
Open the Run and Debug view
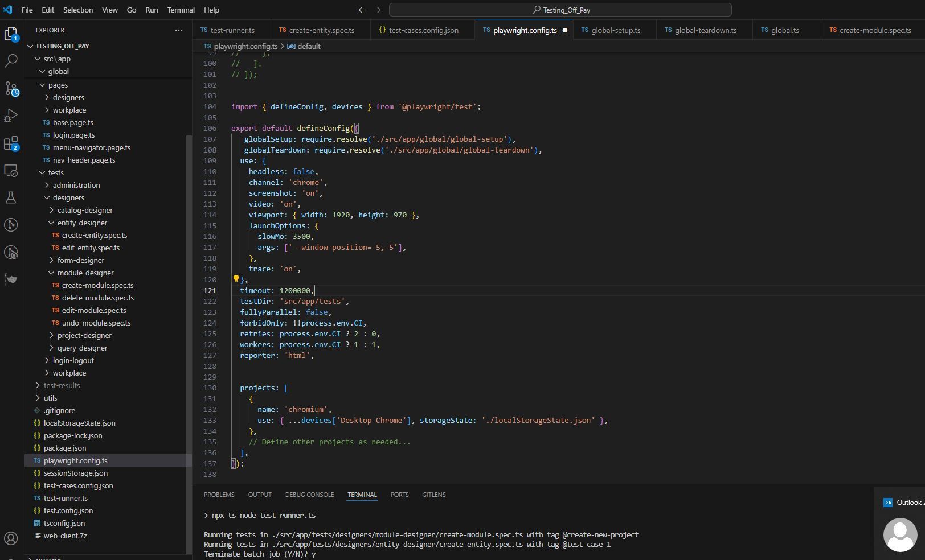(11, 116)
